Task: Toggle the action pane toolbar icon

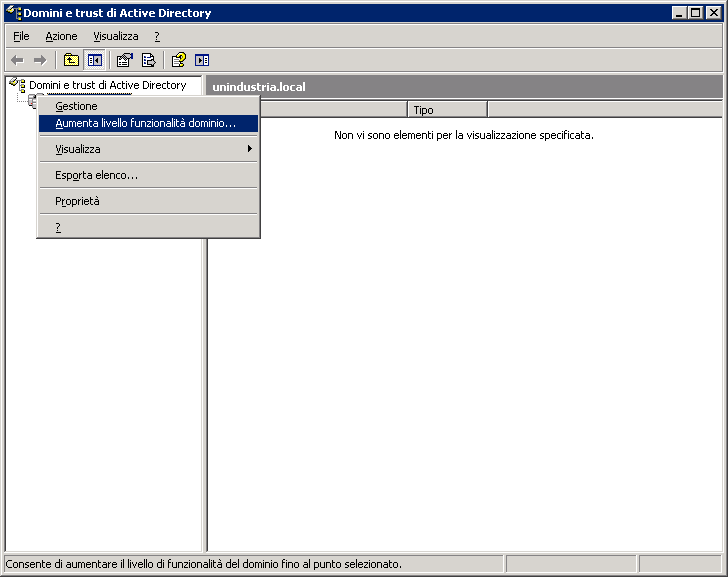Action: pos(202,60)
